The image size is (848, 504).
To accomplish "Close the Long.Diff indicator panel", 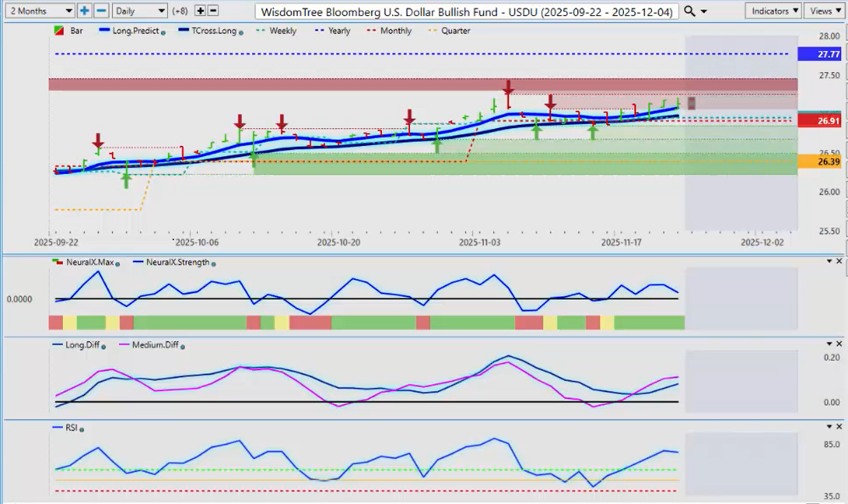I will pyautogui.click(x=840, y=343).
